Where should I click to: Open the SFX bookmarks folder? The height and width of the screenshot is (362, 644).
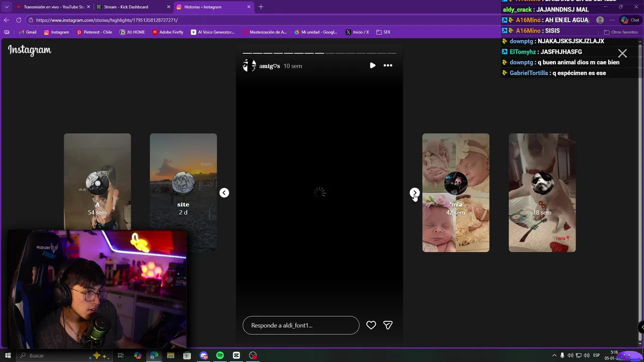pyautogui.click(x=383, y=32)
